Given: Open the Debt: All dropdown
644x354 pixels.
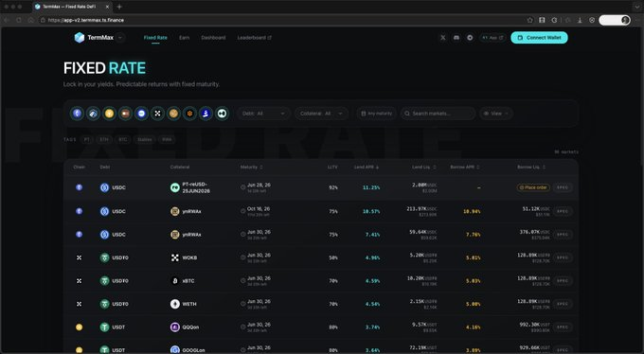Looking at the screenshot, I should 263,114.
